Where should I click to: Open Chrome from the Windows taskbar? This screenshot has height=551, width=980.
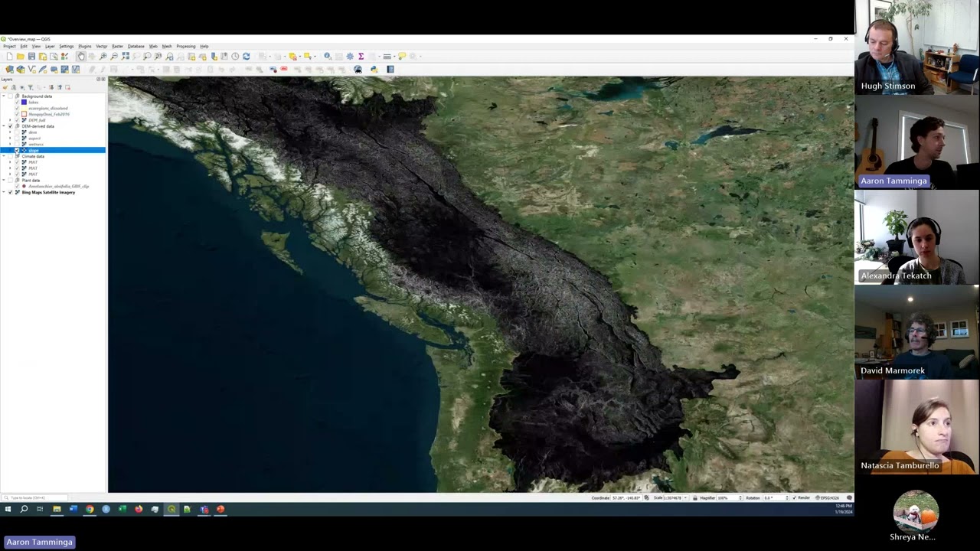(90, 509)
